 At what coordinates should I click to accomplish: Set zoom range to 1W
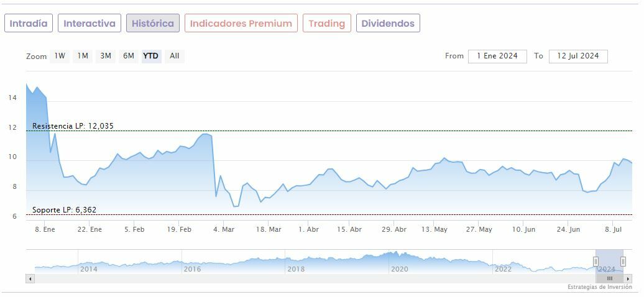pyautogui.click(x=60, y=56)
